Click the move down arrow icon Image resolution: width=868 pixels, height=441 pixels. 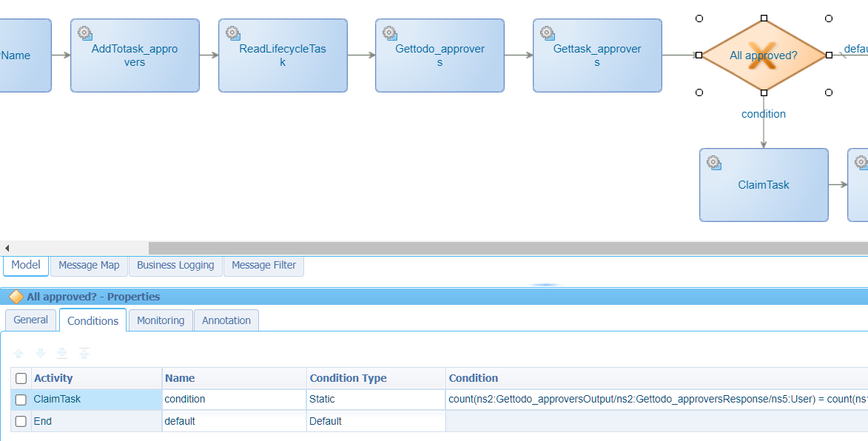[x=41, y=354]
